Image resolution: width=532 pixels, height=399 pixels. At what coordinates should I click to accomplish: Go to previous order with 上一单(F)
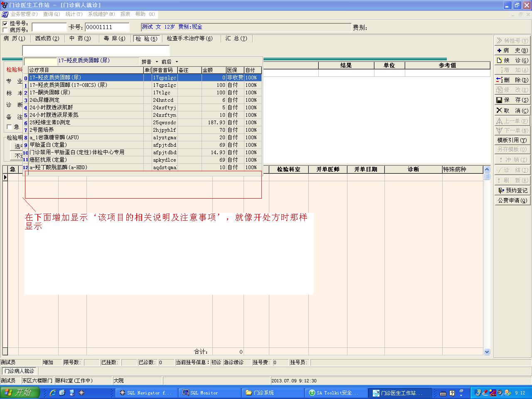pyautogui.click(x=512, y=121)
